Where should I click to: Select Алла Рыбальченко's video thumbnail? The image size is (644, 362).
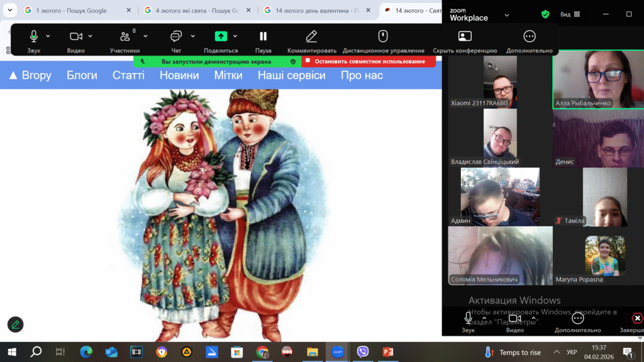click(x=597, y=80)
